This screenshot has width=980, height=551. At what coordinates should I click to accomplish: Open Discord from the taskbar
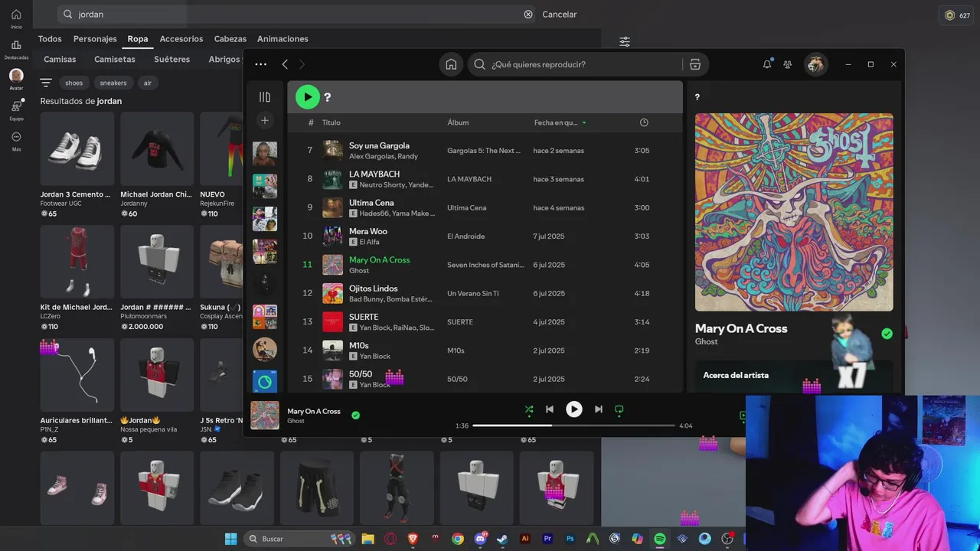pos(480,539)
